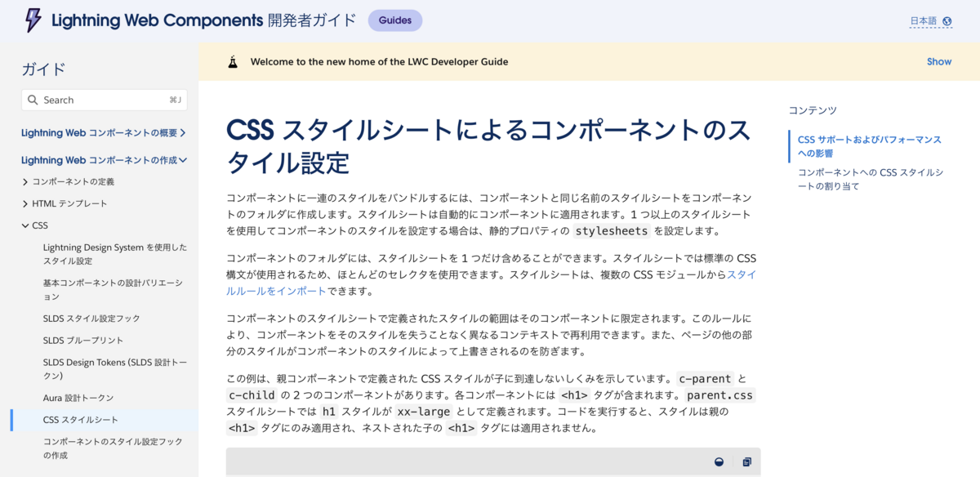Open SLDS ブループリント page
The image size is (980, 477).
point(83,340)
